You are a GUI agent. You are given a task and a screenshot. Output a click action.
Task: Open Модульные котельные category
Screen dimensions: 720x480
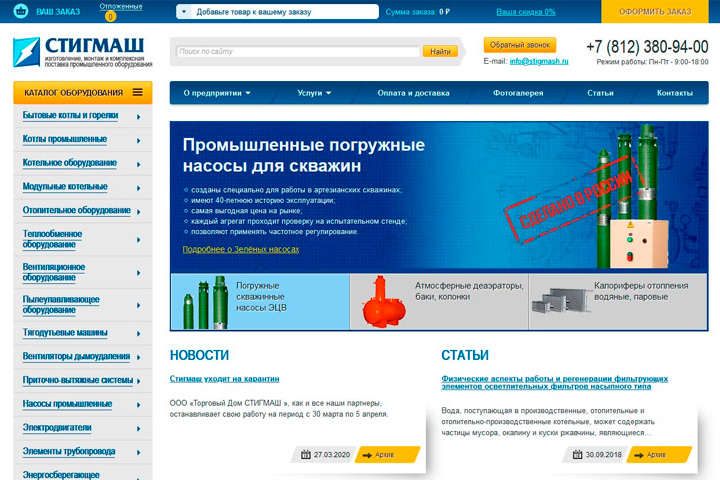65,186
